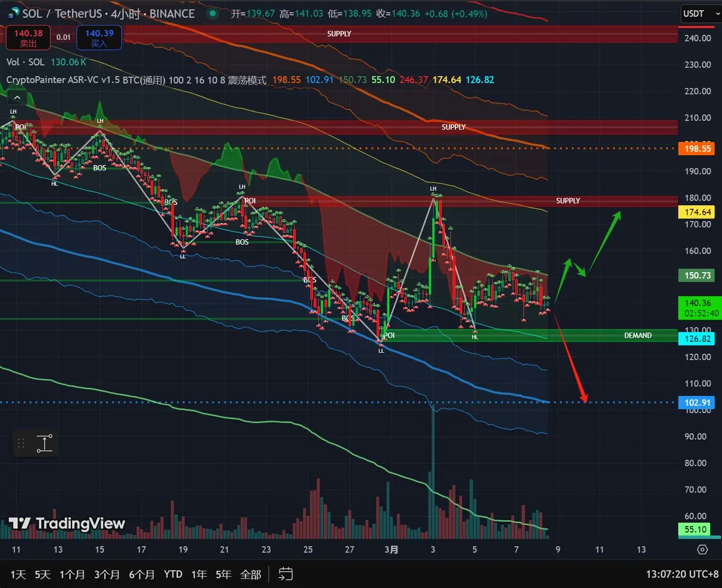Select the 全部 time range
Image resolution: width=722 pixels, height=588 pixels.
(x=250, y=574)
